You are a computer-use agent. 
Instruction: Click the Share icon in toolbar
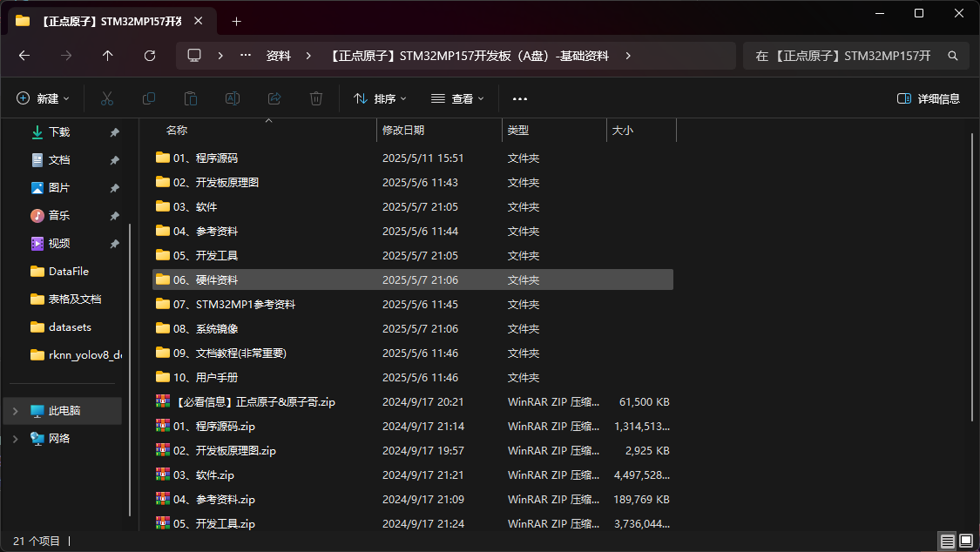[274, 98]
